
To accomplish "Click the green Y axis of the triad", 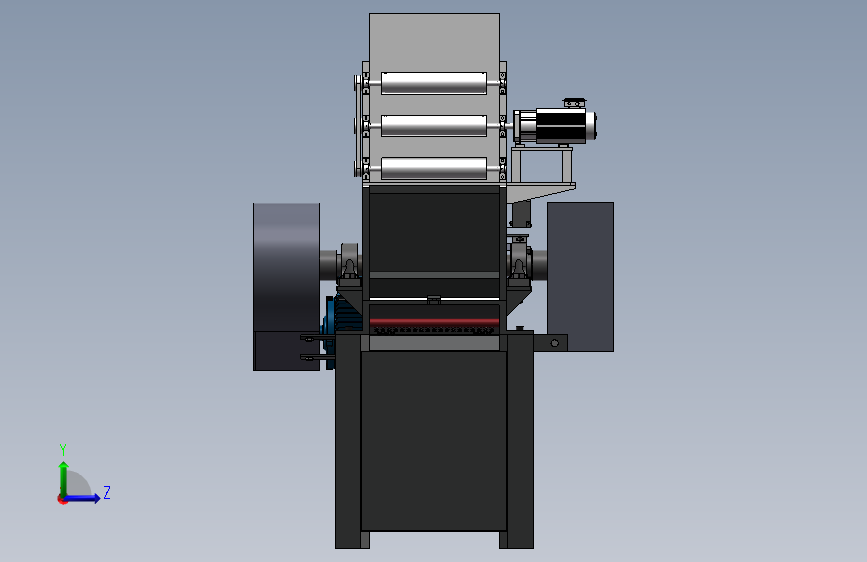I will (64, 478).
